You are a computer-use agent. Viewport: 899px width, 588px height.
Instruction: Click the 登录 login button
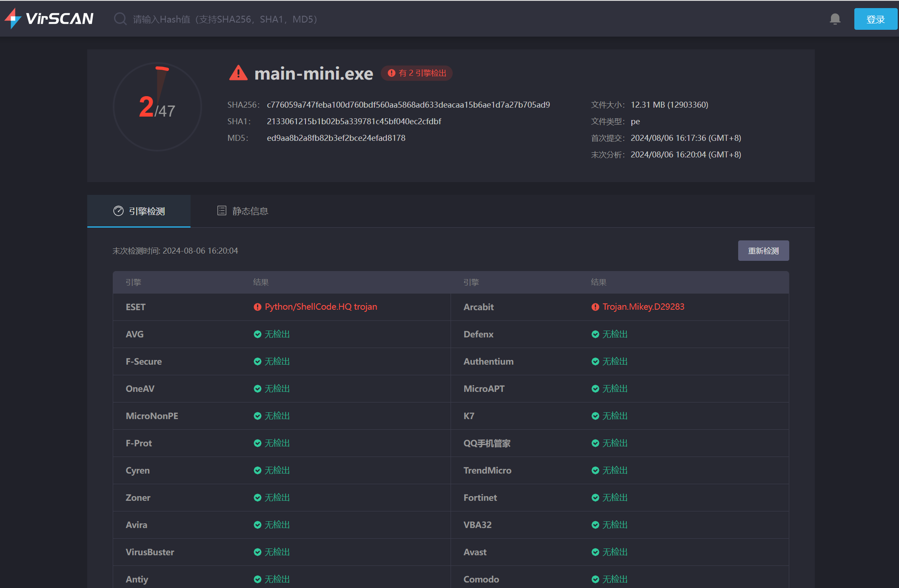tap(875, 19)
